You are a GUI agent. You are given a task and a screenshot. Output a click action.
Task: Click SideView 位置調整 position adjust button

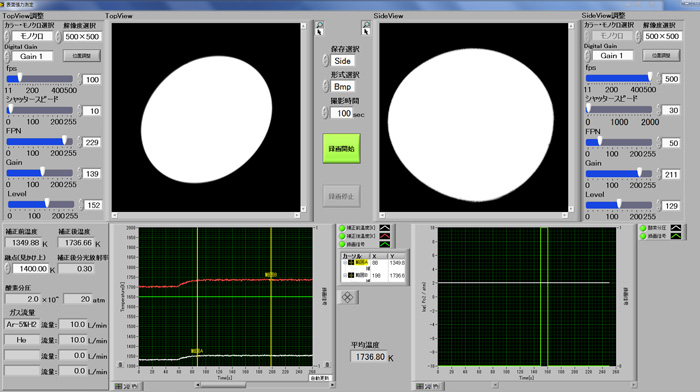coord(661,55)
